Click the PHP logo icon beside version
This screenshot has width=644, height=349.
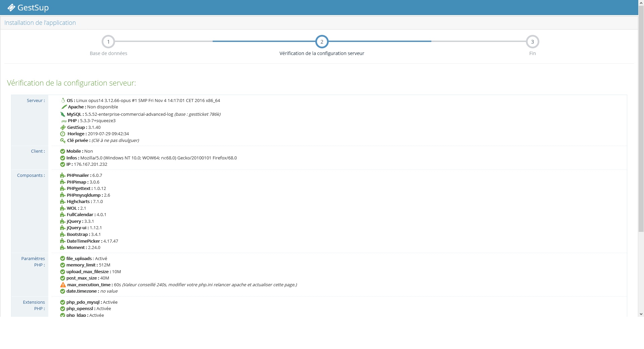(64, 121)
